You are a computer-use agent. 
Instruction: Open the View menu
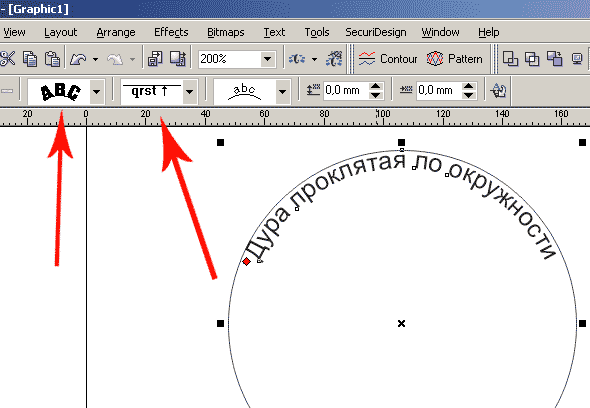(14, 32)
